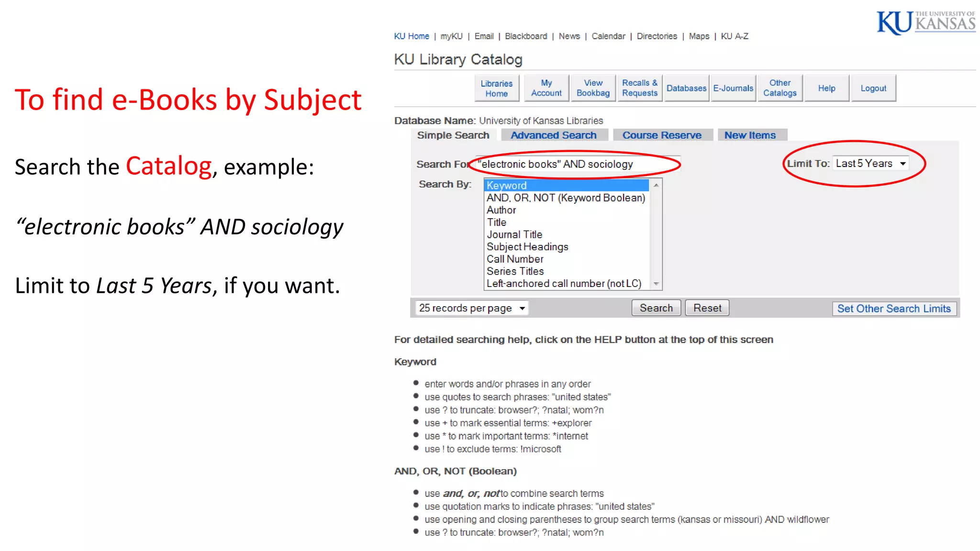Open the Directories link
Screen dimensions: 980x551
click(x=657, y=36)
